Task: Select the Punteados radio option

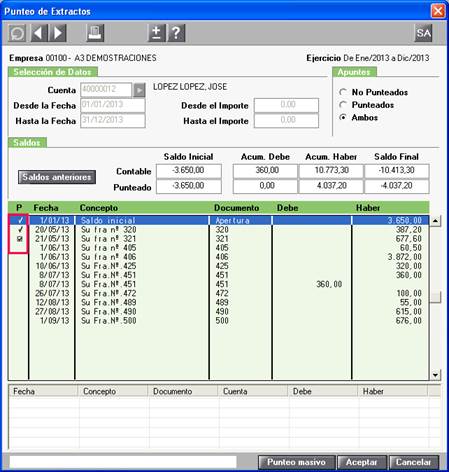Action: pyautogui.click(x=342, y=105)
